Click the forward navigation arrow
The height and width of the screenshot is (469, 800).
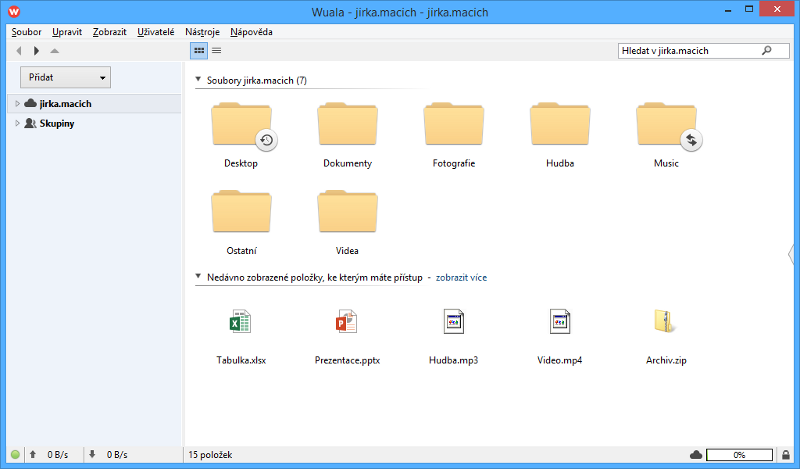pyautogui.click(x=37, y=50)
